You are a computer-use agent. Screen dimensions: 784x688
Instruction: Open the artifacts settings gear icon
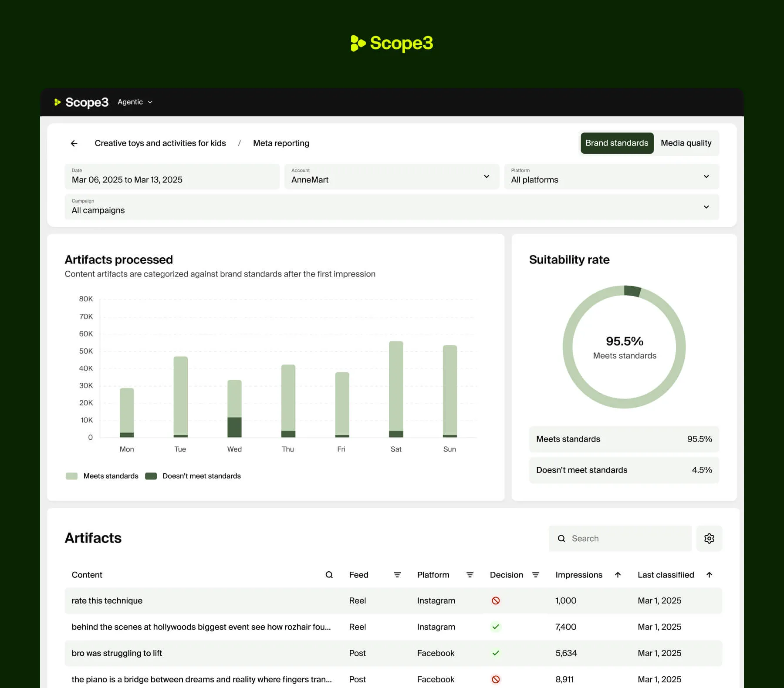(709, 538)
